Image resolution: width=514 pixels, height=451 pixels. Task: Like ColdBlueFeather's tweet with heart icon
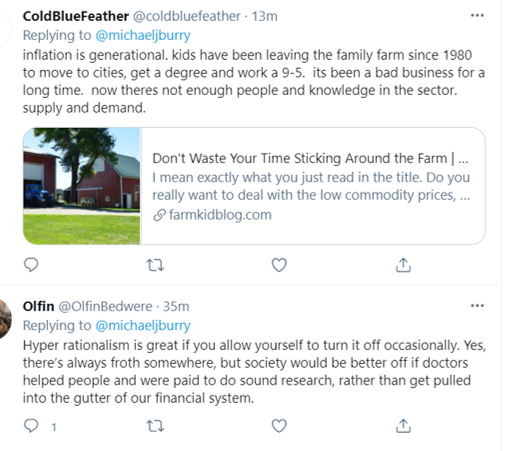[279, 265]
